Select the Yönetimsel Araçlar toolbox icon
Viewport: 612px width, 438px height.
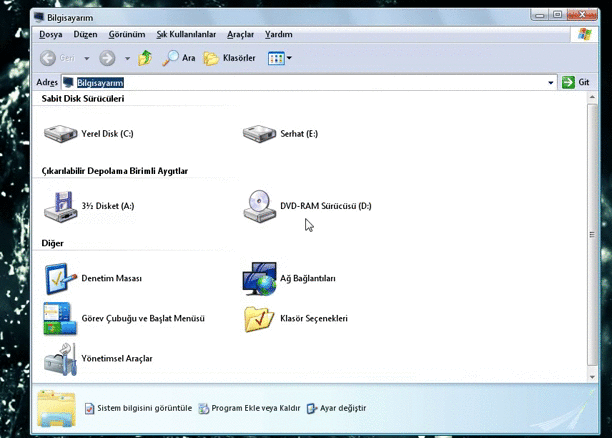[x=60, y=359]
